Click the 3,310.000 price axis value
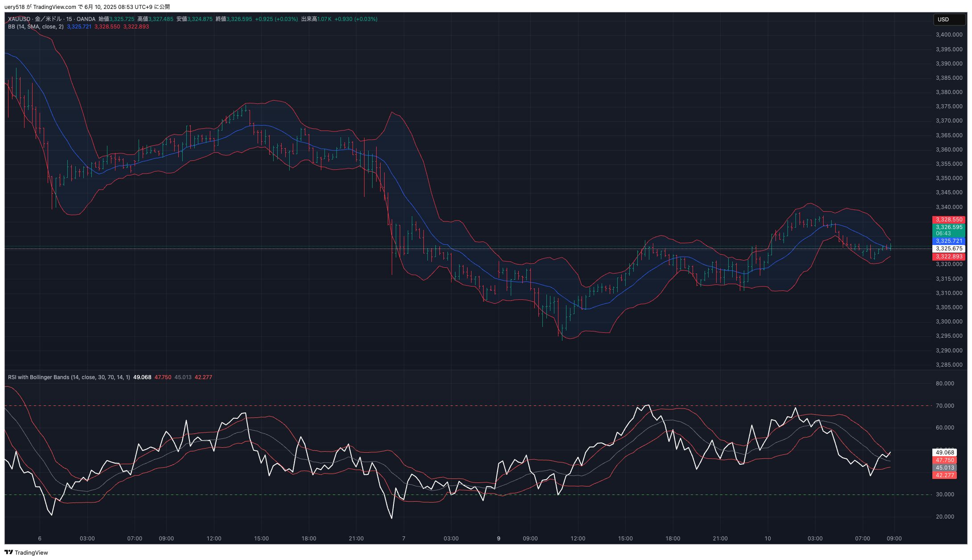The image size is (972, 560). pyautogui.click(x=949, y=293)
